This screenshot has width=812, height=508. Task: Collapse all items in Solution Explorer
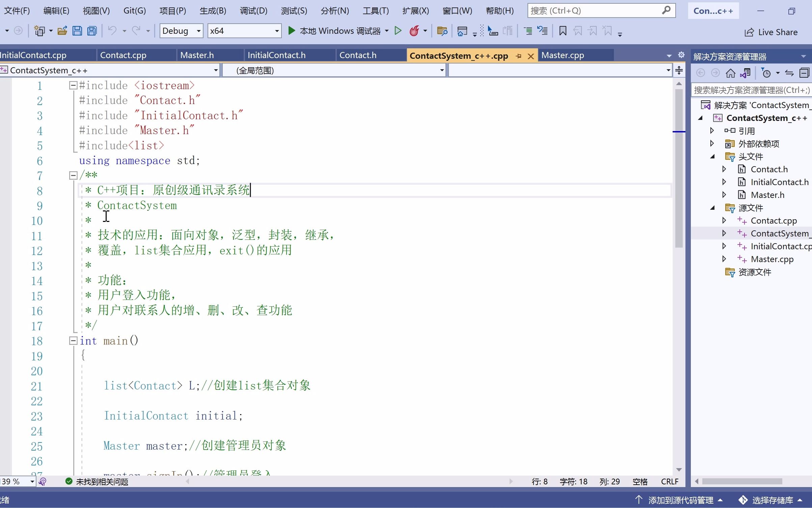tap(805, 73)
